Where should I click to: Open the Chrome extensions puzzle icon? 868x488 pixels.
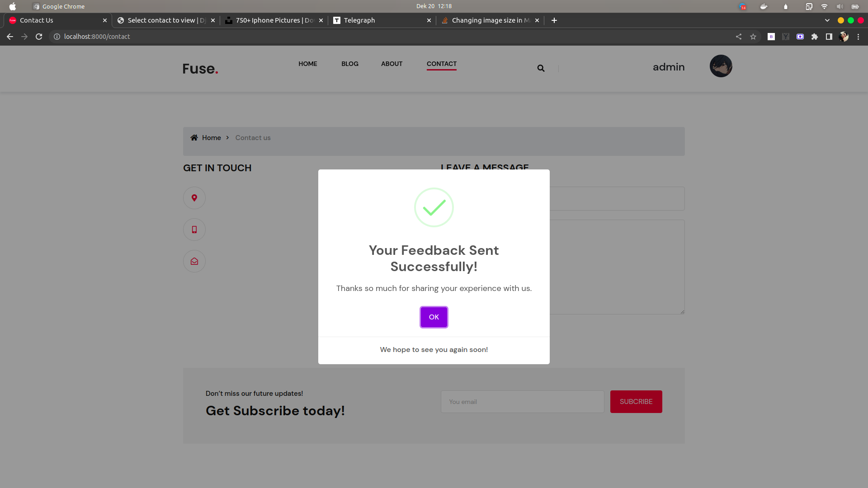[815, 37]
